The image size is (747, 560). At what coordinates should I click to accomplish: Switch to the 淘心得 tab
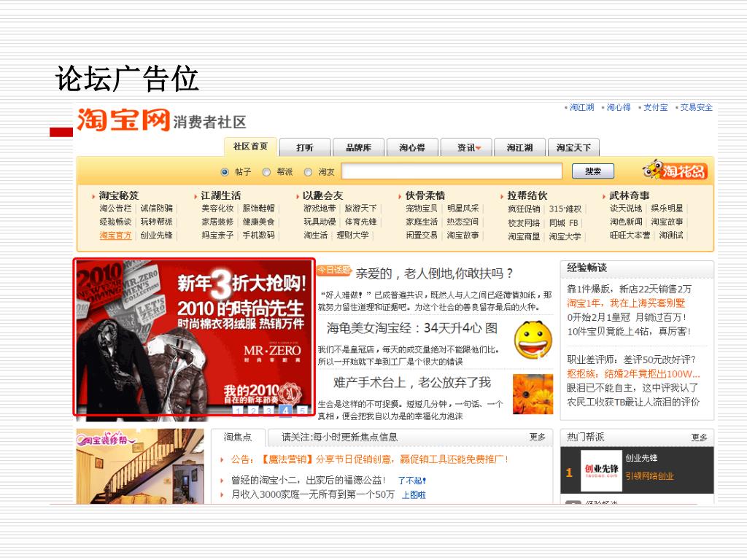click(413, 147)
